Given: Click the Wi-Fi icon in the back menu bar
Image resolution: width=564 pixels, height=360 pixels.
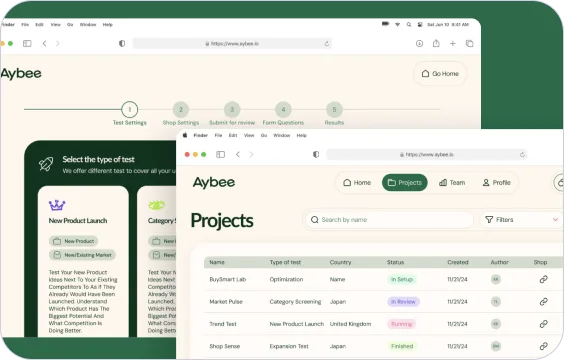Looking at the screenshot, I should [397, 24].
